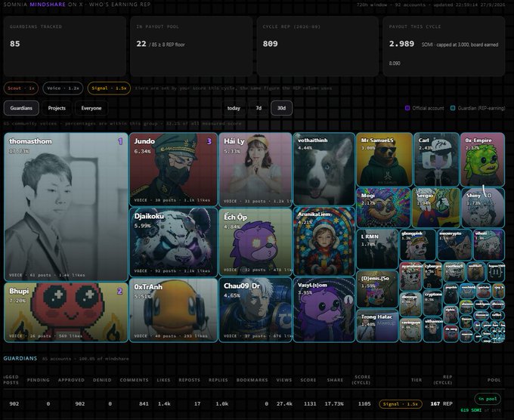This screenshot has height=420, width=514.
Task: Sort by the VIEWS column header
Action: tap(284, 380)
